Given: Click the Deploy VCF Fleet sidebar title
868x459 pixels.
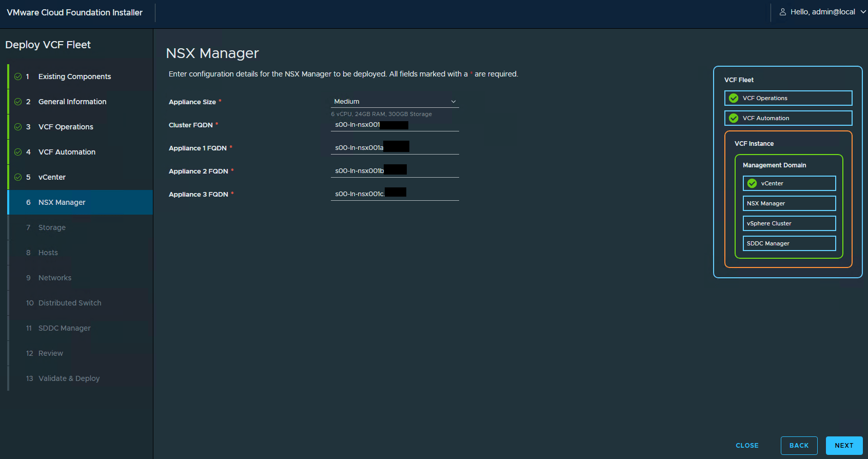Looking at the screenshot, I should [48, 45].
